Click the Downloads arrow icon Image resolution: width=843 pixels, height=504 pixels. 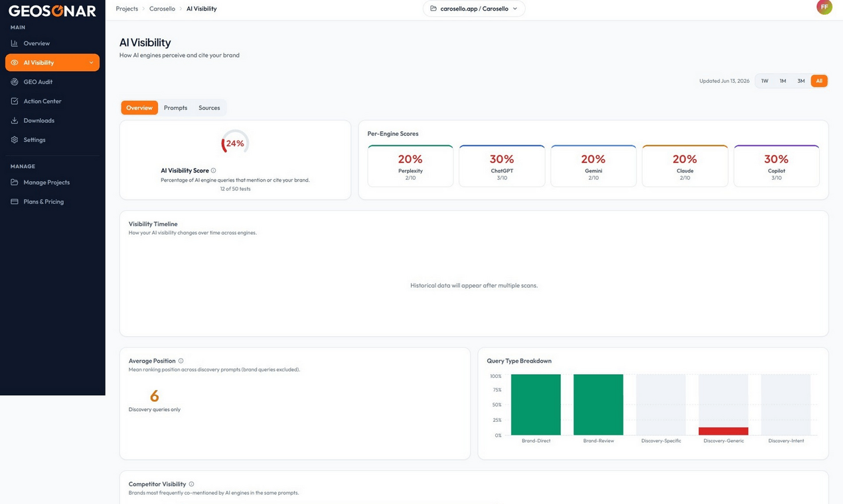click(x=15, y=121)
